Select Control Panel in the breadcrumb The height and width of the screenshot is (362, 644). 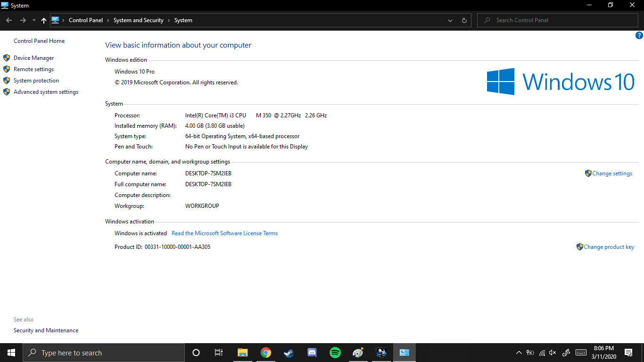(86, 20)
